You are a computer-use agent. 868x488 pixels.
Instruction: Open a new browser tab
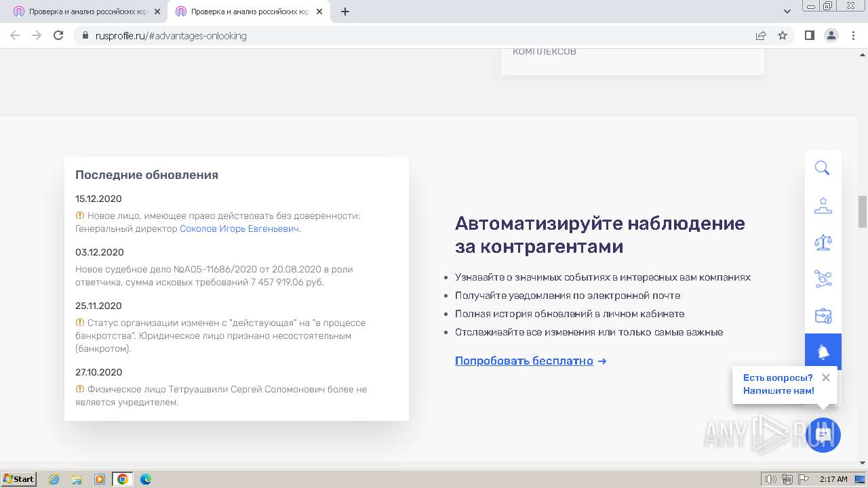[344, 12]
